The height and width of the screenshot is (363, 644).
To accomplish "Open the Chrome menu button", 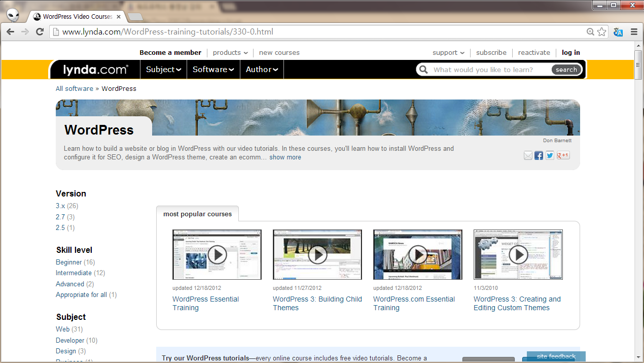I will click(x=634, y=31).
